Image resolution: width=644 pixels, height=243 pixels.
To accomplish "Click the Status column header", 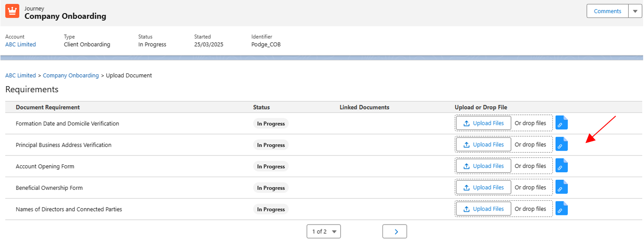I will 261,107.
